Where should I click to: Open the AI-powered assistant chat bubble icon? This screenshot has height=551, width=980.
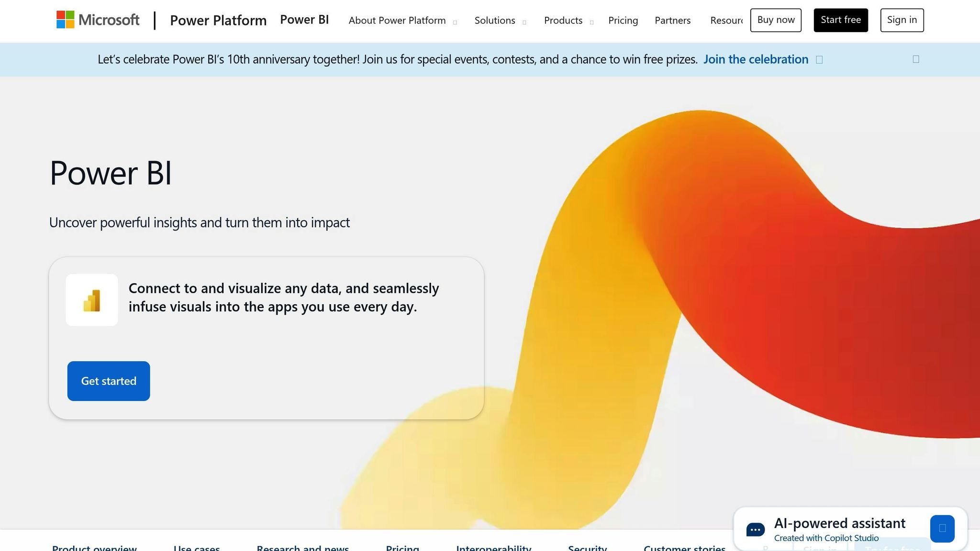[755, 529]
